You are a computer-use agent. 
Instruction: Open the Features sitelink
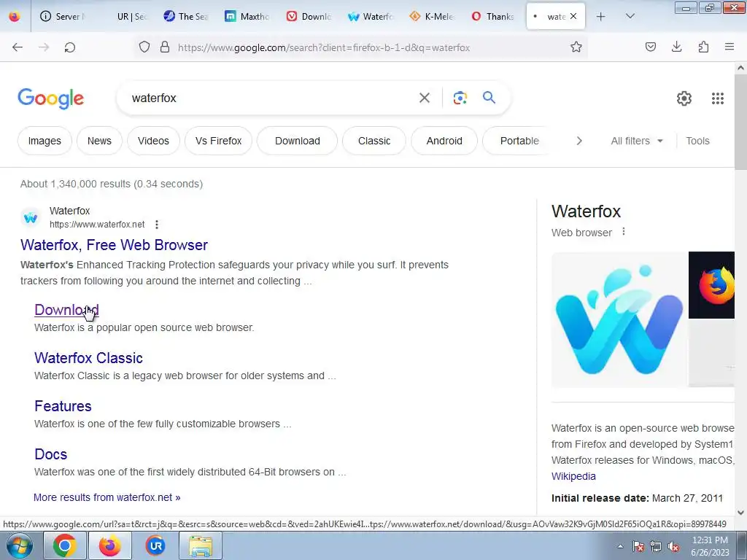(63, 405)
